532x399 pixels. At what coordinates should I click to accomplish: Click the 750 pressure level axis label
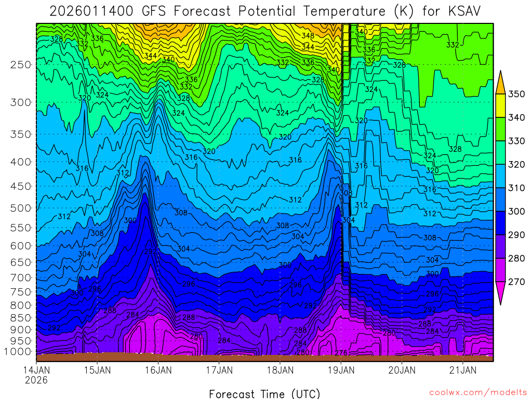[21, 292]
